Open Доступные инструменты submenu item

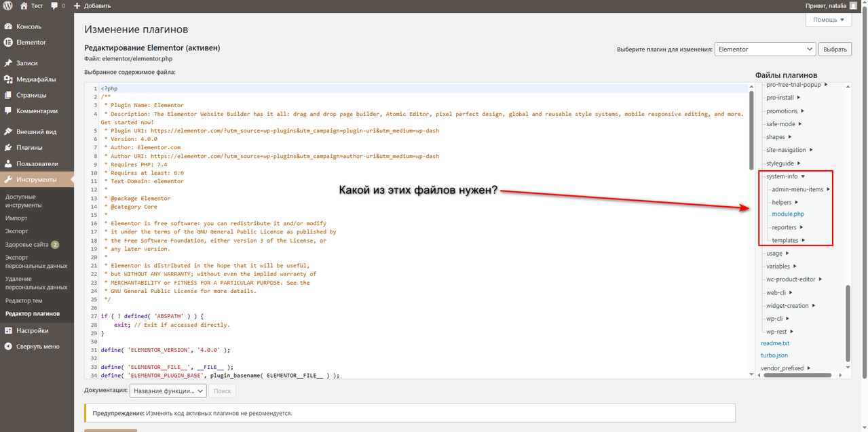pyautogui.click(x=23, y=201)
